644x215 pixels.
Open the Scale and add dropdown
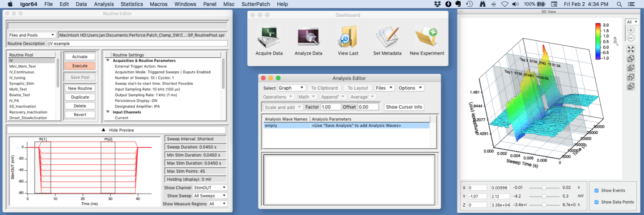(283, 107)
